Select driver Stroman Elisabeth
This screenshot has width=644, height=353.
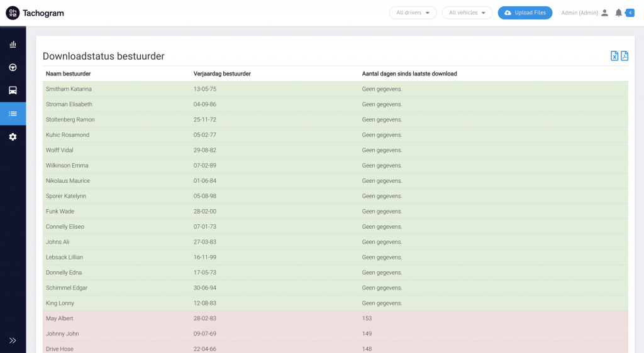tap(69, 104)
